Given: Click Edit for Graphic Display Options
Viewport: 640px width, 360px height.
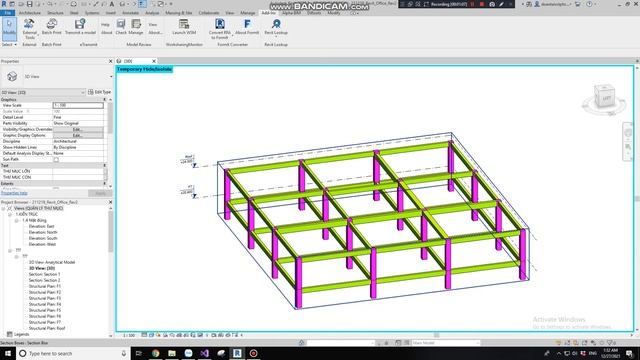Looking at the screenshot, I should pos(78,135).
